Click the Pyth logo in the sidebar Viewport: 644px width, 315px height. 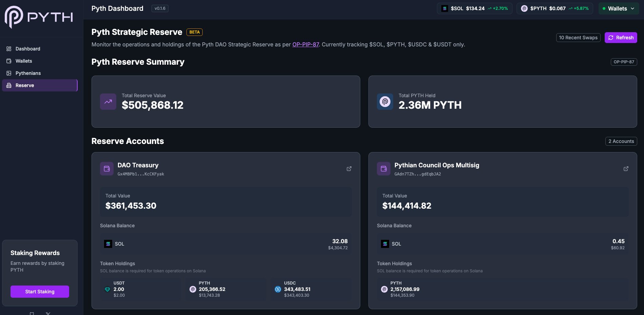39,17
